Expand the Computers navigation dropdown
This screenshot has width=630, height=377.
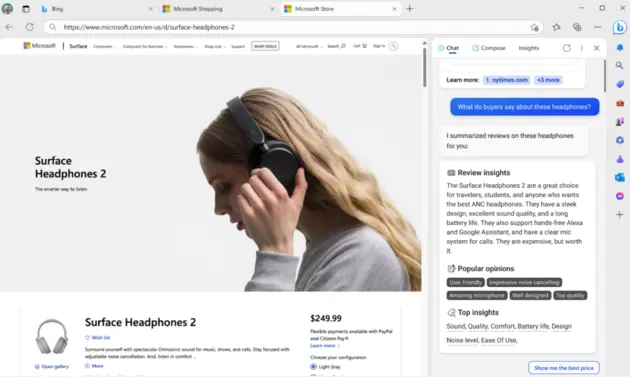click(104, 47)
